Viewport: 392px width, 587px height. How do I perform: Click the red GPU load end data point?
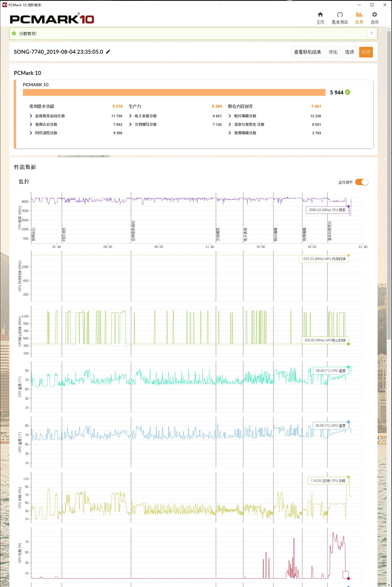[348, 578]
